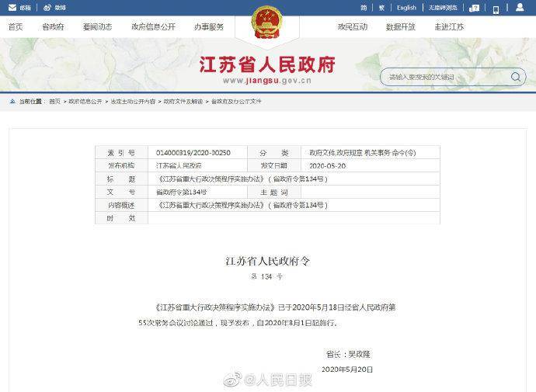Switch to traditional Chinese (繁)
536x392 pixels.
(383, 8)
